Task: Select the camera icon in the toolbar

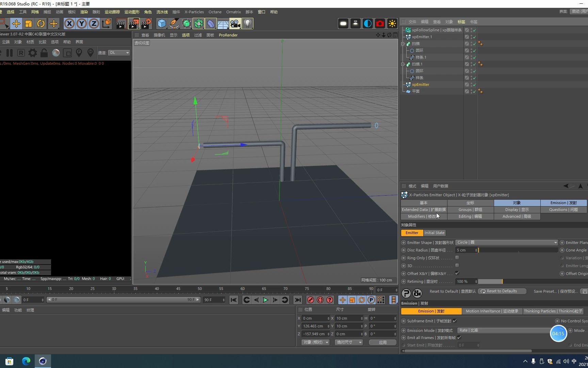Action: (235, 24)
